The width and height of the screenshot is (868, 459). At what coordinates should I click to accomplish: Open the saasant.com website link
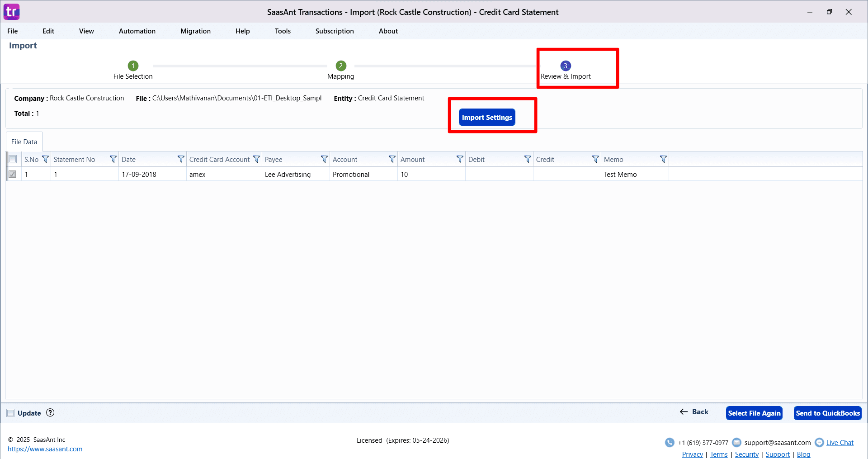click(x=45, y=449)
